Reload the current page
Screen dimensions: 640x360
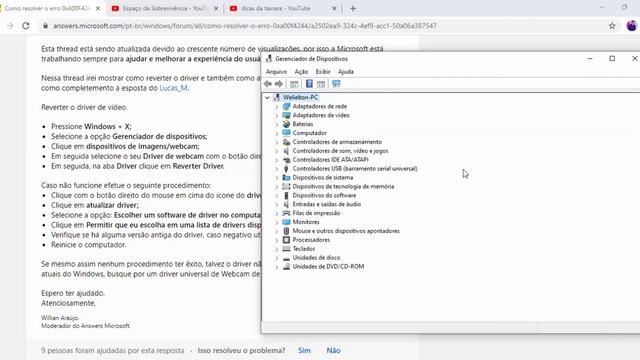tap(26, 26)
